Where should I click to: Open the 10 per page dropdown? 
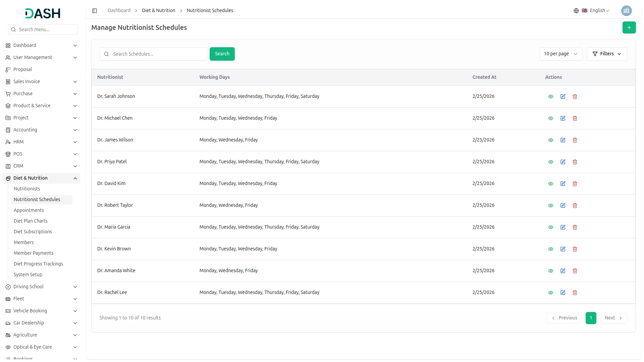coord(560,54)
